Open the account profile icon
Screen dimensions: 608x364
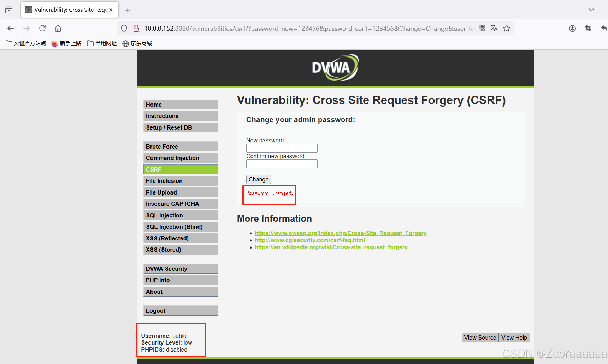coord(573,28)
